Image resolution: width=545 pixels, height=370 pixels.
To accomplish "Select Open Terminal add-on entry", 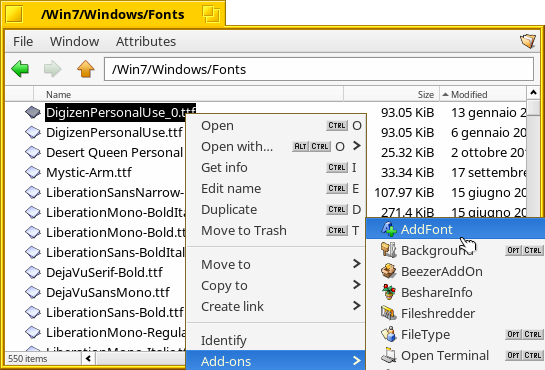I will (x=456, y=355).
